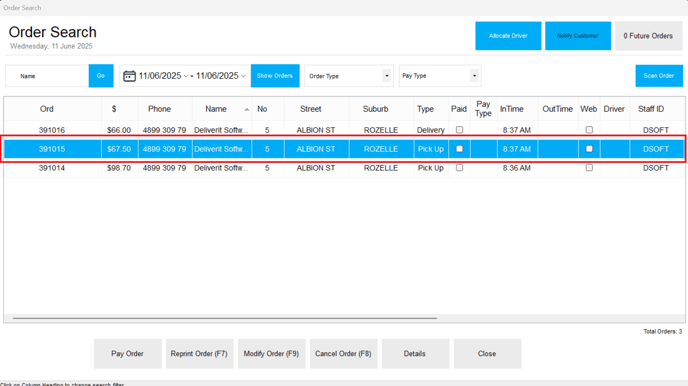This screenshot has width=688, height=386.
Task: Click the $98.70 amount cell
Action: tap(119, 168)
